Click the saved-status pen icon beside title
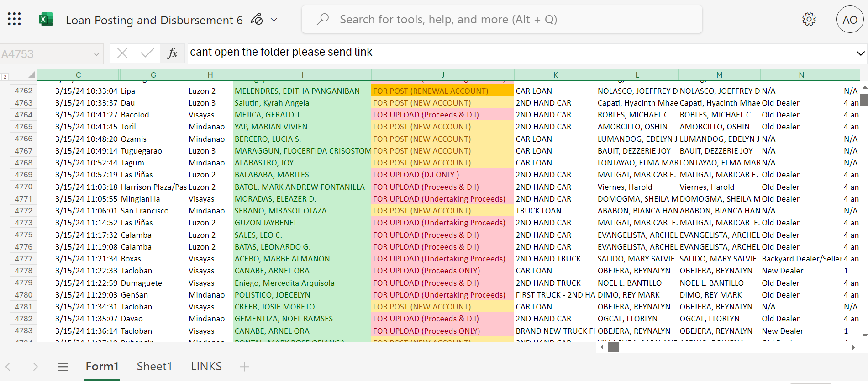The width and height of the screenshot is (868, 384). click(257, 19)
